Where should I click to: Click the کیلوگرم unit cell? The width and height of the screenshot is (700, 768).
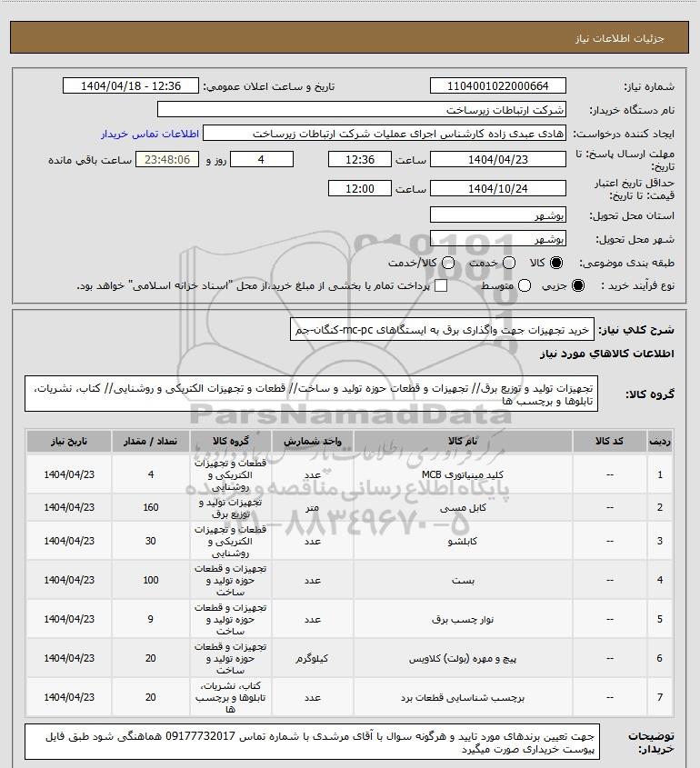[x=313, y=659]
